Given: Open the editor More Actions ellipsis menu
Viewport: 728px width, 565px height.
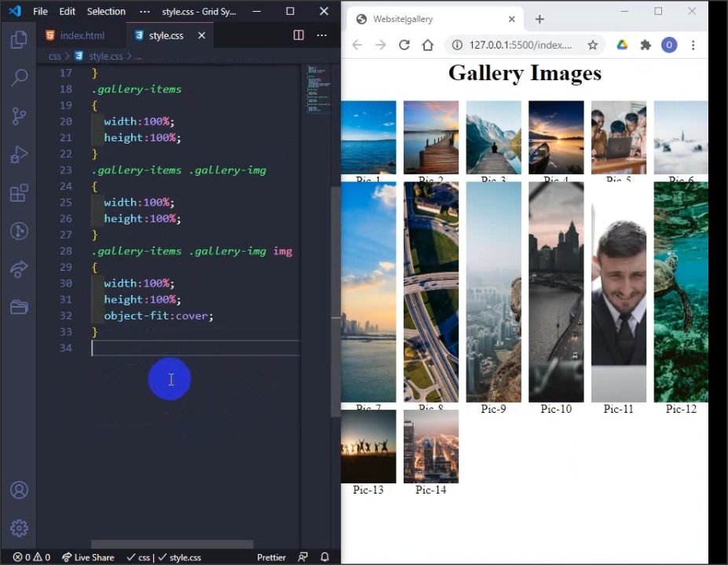Looking at the screenshot, I should pyautogui.click(x=321, y=35).
